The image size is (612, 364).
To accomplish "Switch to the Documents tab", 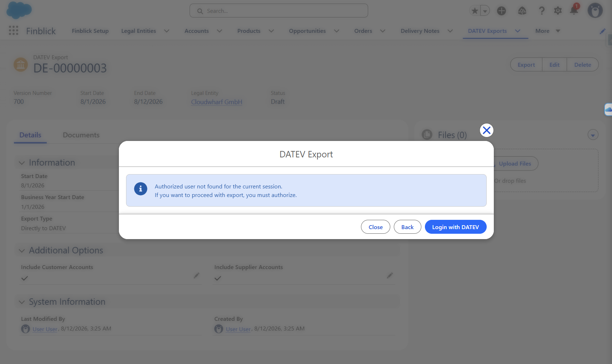I will click(81, 135).
